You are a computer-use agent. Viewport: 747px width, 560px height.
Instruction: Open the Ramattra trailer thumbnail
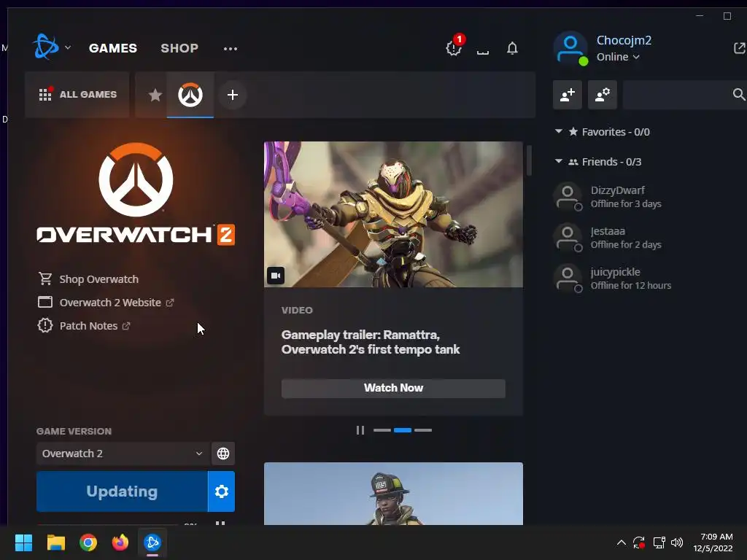393,214
